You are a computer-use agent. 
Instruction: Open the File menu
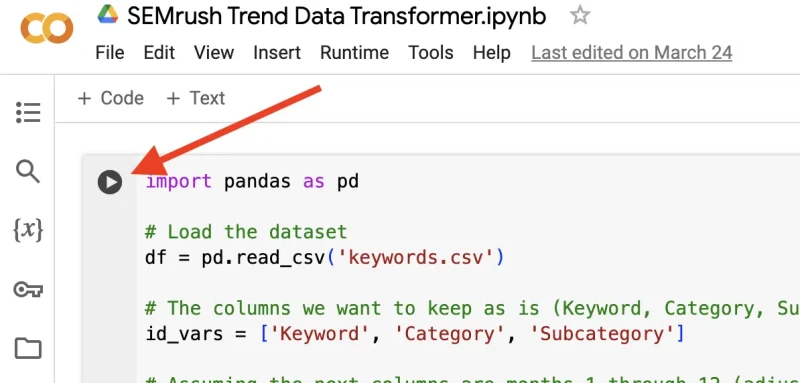click(110, 53)
